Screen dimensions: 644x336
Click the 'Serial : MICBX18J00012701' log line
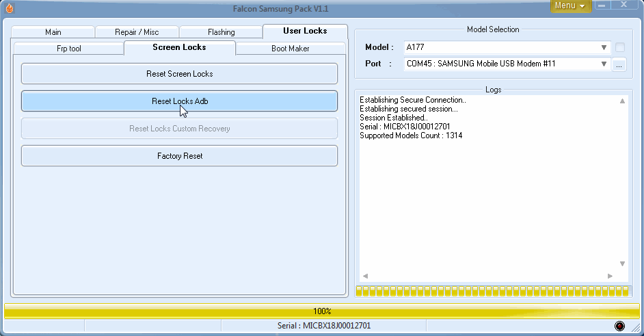(405, 127)
